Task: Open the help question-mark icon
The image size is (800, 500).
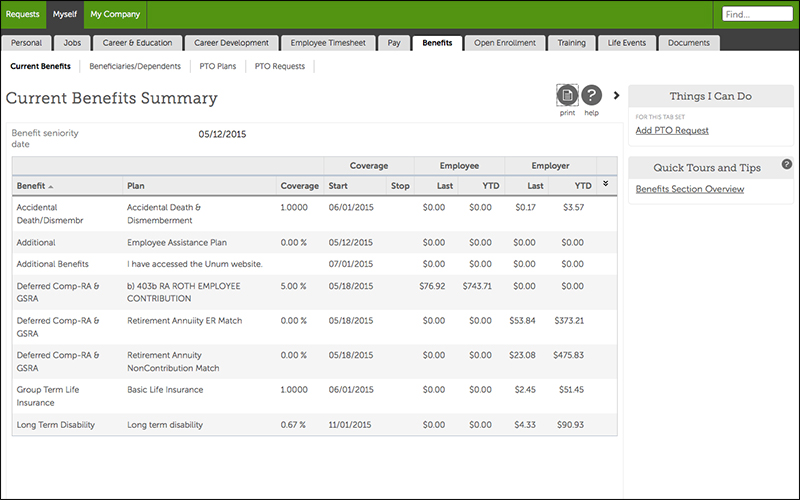Action: pos(591,95)
